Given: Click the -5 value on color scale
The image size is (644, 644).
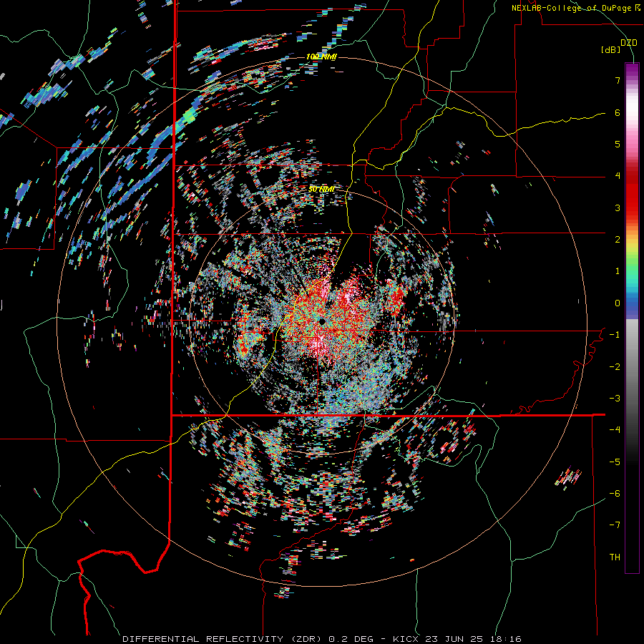Looking at the screenshot, I should (615, 462).
